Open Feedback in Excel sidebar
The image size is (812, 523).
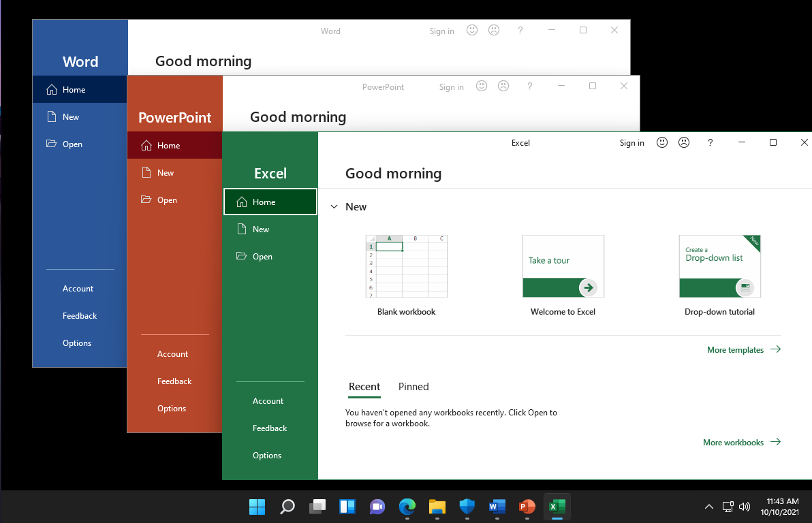coord(270,428)
